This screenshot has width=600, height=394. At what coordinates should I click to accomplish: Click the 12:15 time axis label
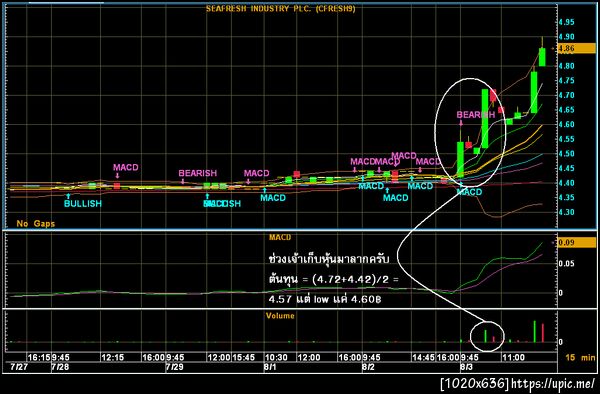(x=112, y=358)
